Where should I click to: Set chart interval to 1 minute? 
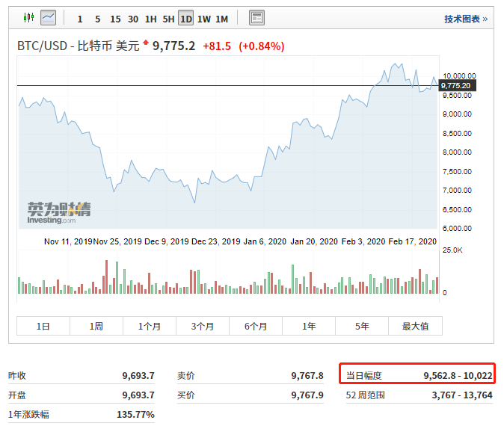click(x=80, y=19)
